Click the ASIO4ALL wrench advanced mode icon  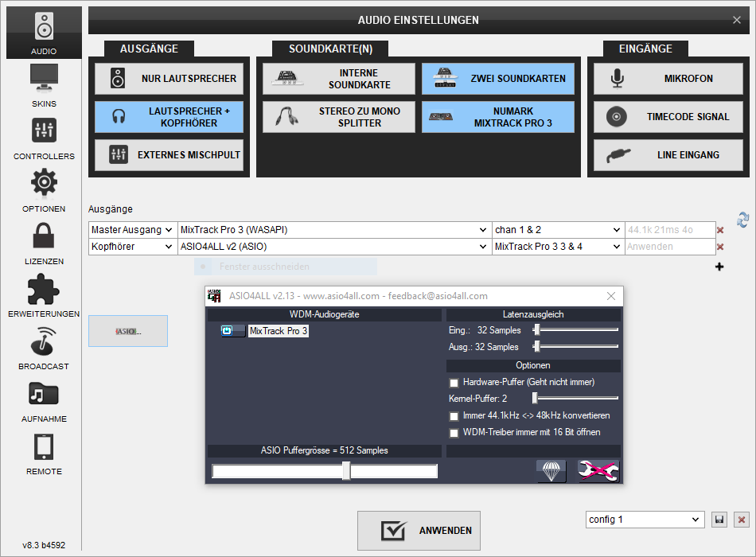click(x=598, y=471)
